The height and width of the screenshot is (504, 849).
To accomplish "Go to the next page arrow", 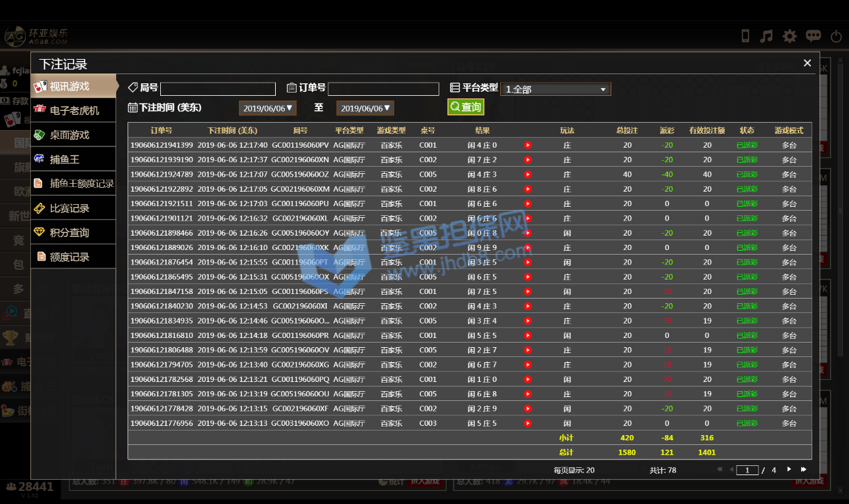I will coord(789,469).
